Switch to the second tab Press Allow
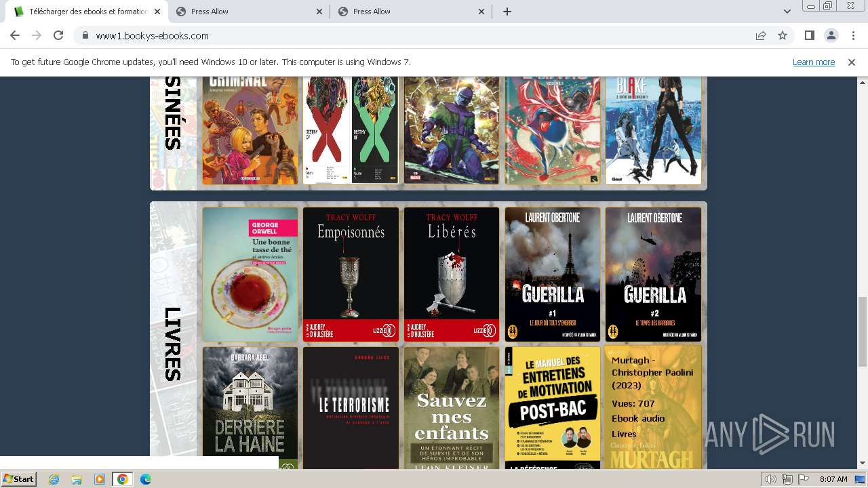This screenshot has height=488, width=868. pyautogui.click(x=250, y=12)
